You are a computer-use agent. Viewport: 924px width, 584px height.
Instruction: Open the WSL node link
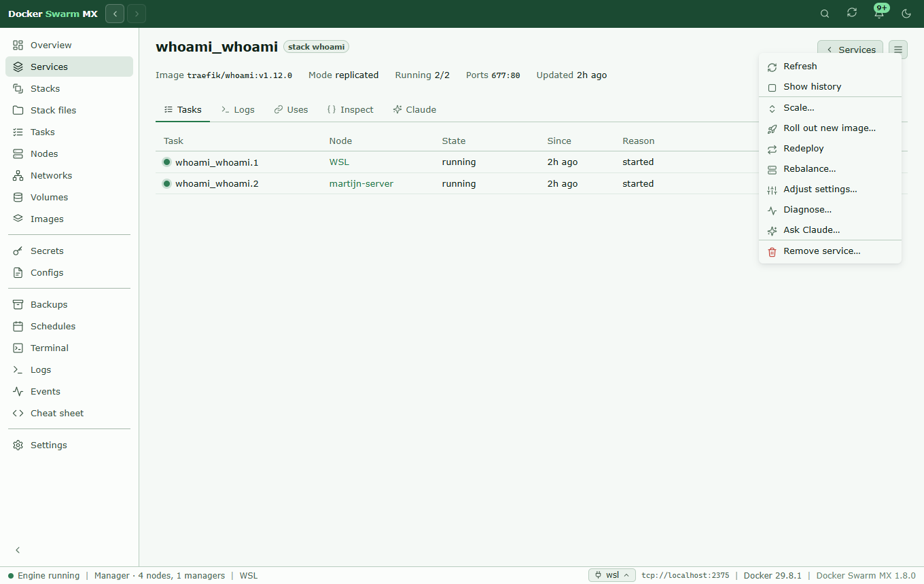click(339, 162)
